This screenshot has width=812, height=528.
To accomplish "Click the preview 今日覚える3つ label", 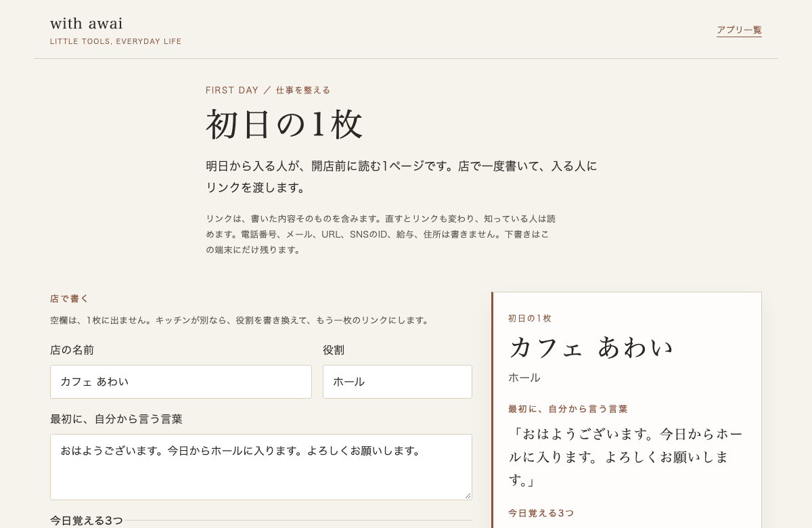I will [541, 513].
